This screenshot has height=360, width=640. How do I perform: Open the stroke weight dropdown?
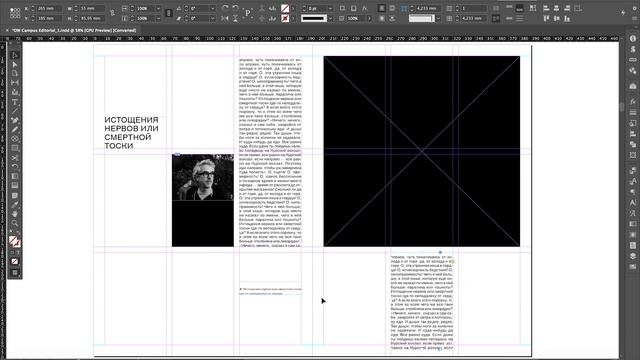(330, 8)
